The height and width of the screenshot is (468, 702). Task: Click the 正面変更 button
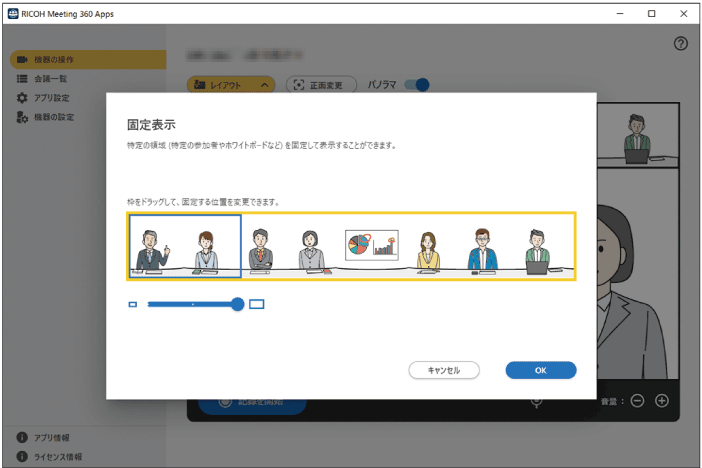coord(321,85)
